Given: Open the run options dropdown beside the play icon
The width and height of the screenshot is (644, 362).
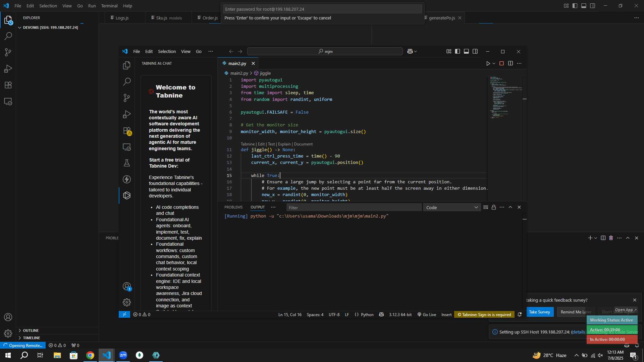Looking at the screenshot, I should point(494,63).
